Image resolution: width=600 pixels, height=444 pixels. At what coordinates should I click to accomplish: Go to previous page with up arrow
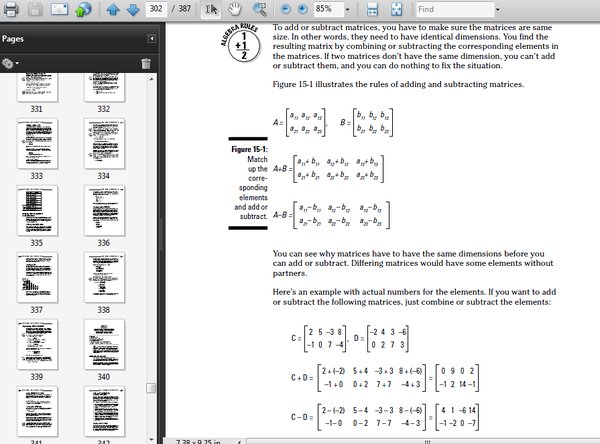[x=113, y=9]
